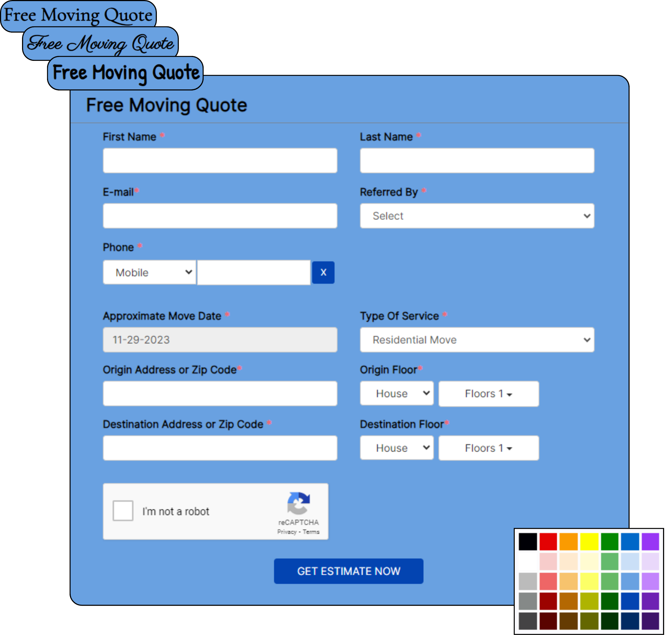This screenshot has width=672, height=635.
Task: Expand the 'Referred By' dropdown
Action: click(477, 216)
